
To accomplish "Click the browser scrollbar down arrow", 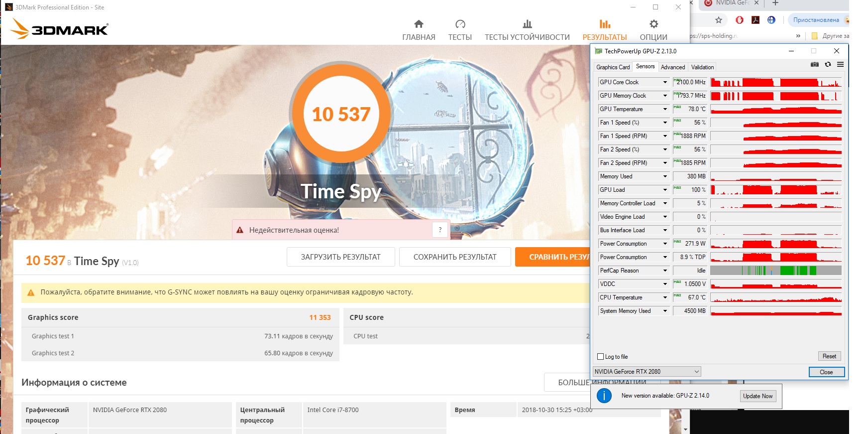I will (x=686, y=430).
